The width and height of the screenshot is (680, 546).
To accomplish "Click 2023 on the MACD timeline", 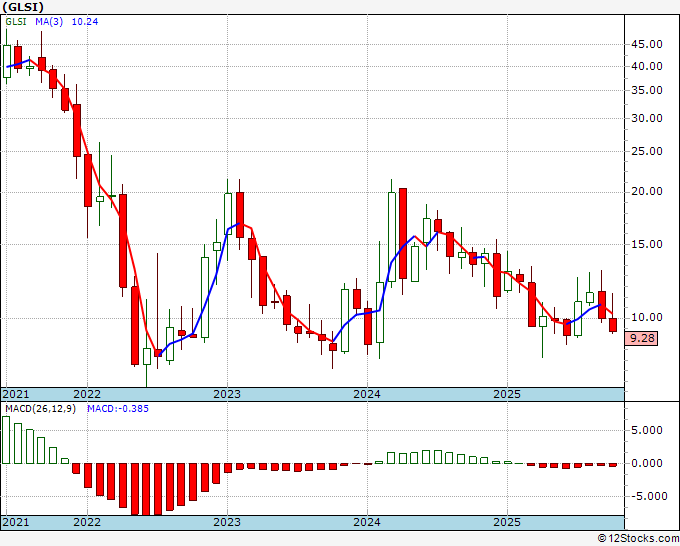I will tap(227, 522).
